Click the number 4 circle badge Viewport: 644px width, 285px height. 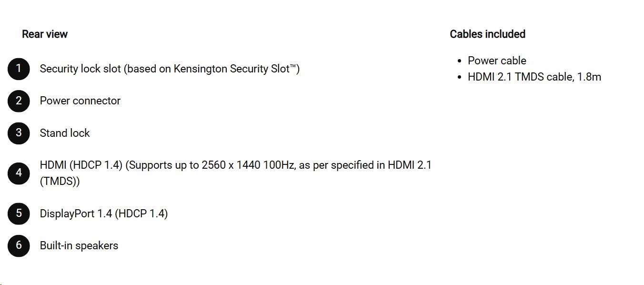pos(19,173)
